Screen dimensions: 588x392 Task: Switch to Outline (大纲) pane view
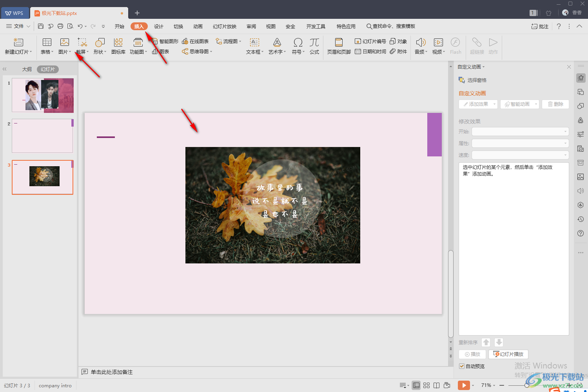[27, 69]
